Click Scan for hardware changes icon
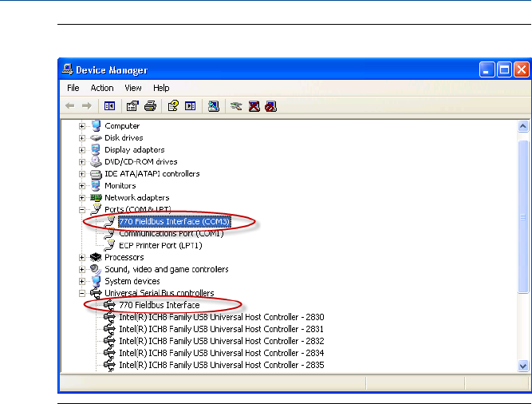This screenshot has width=532, height=404. [213, 105]
